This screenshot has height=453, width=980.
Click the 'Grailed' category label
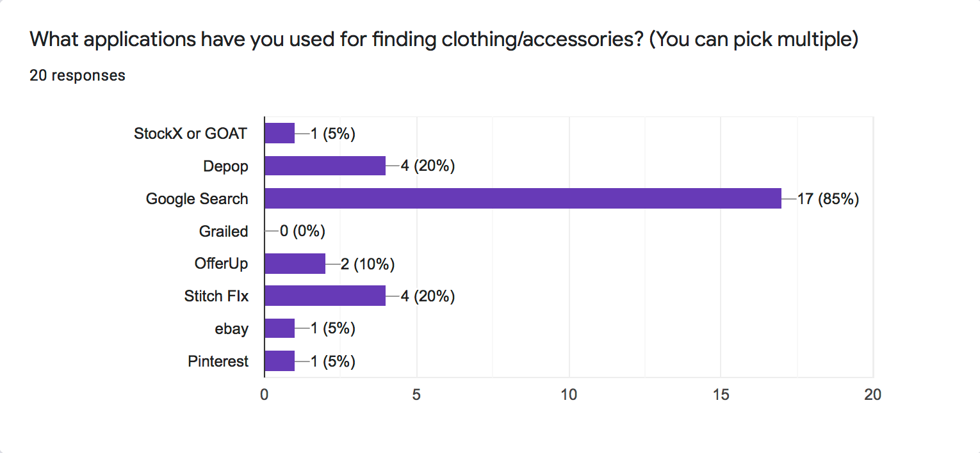224,232
